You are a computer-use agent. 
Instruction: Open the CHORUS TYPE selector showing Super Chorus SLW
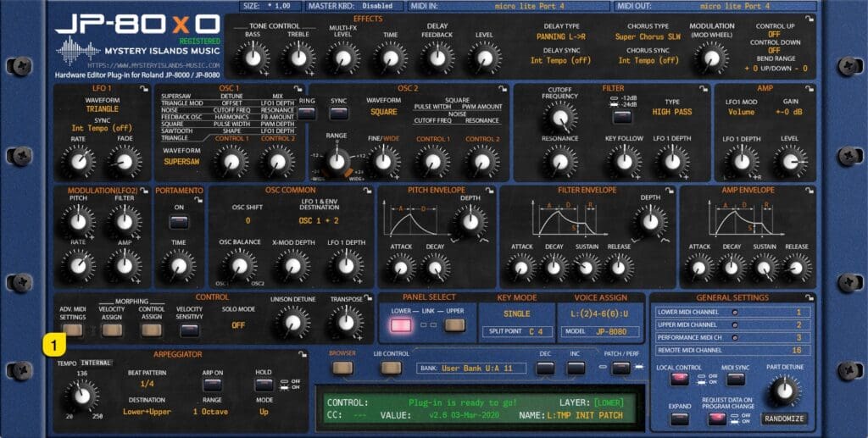[x=648, y=37]
